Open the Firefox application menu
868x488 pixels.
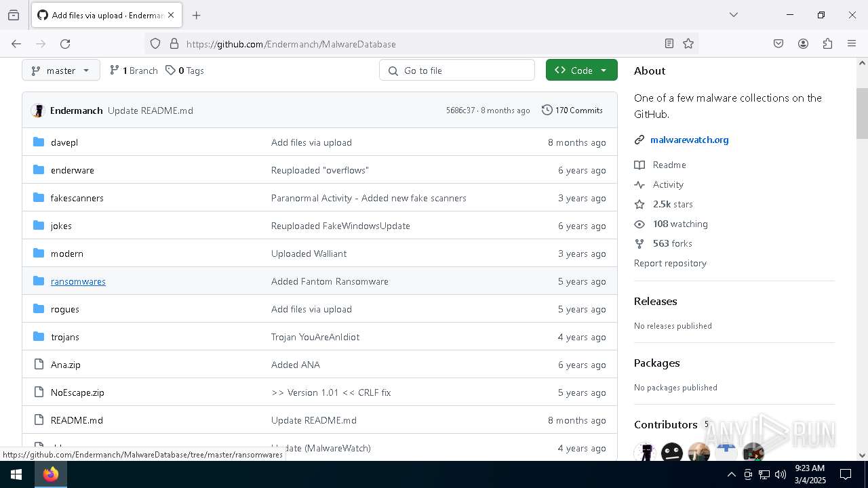852,44
